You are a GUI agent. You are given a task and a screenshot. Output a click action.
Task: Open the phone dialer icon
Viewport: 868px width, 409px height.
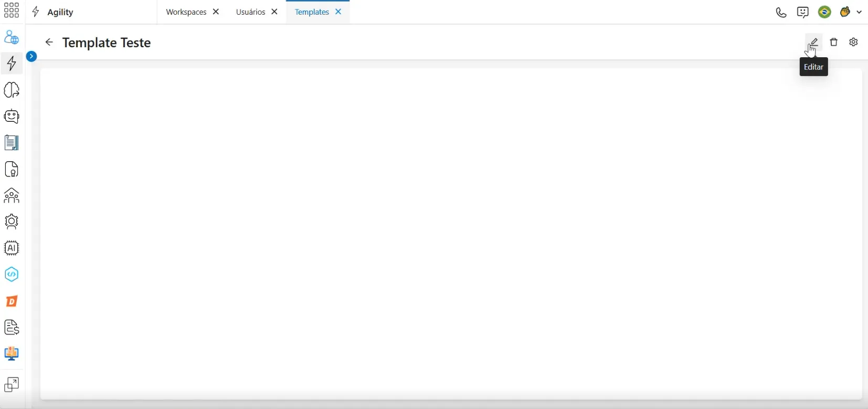pos(781,12)
